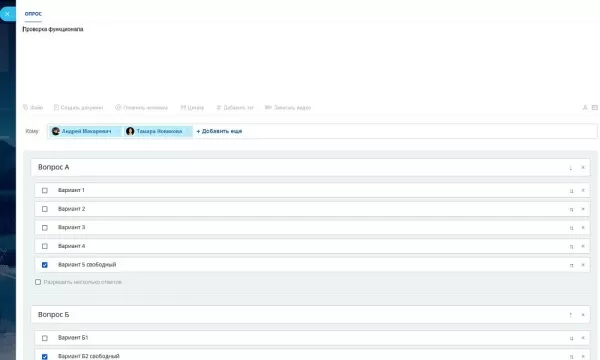Click reorder icon for Вариант 1
Image resolution: width=600 pixels, height=360 pixels.
pyautogui.click(x=571, y=191)
